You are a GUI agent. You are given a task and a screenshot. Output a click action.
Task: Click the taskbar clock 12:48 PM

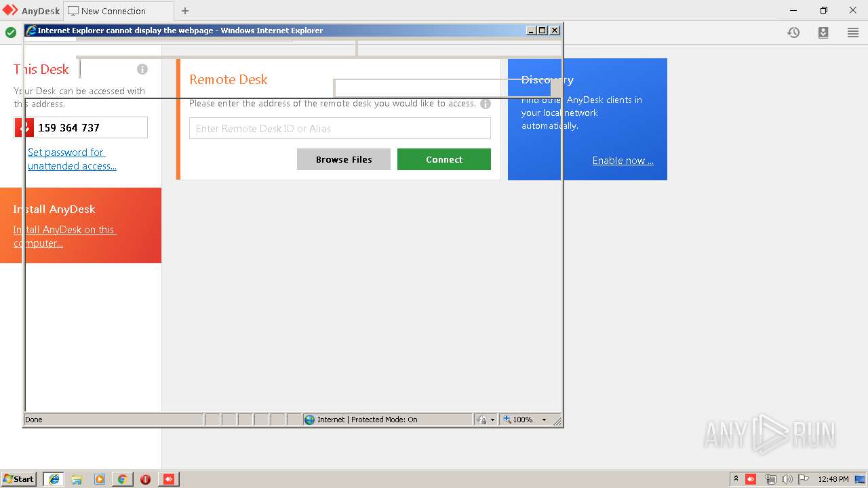(833, 479)
